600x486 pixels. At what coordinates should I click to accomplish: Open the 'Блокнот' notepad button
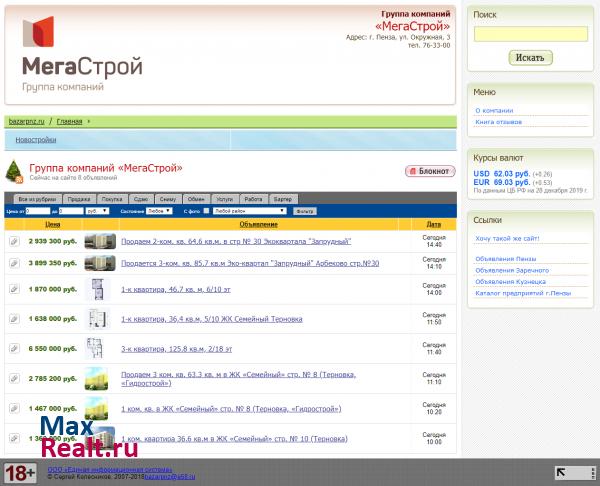430,171
